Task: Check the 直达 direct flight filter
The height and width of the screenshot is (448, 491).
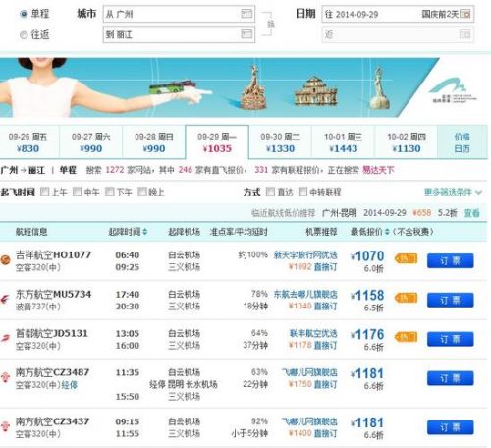Action: click(270, 192)
